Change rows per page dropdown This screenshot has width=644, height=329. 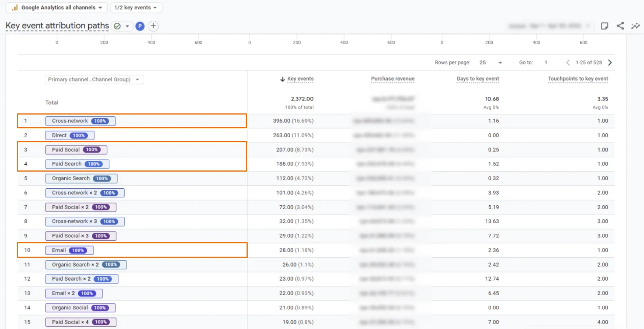(x=490, y=63)
